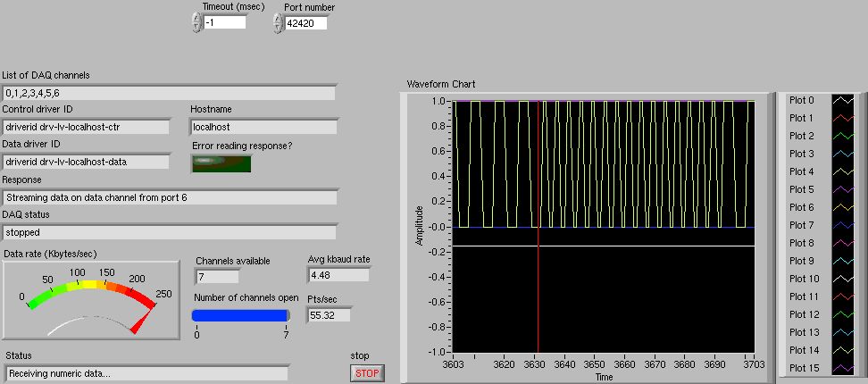Click the Plot 6 legend line swatch
Screen dimensions: 868x384
pyautogui.click(x=842, y=207)
